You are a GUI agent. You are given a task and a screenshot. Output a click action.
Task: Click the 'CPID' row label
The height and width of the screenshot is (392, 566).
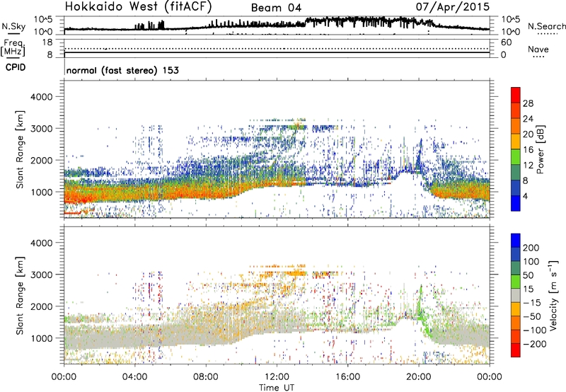coord(16,67)
